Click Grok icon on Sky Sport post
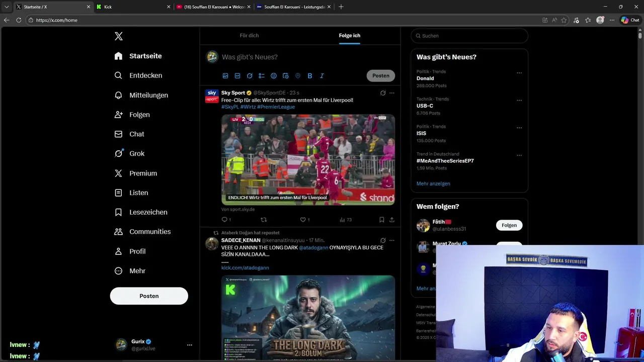Image resolution: width=644 pixels, height=362 pixels. (383, 93)
